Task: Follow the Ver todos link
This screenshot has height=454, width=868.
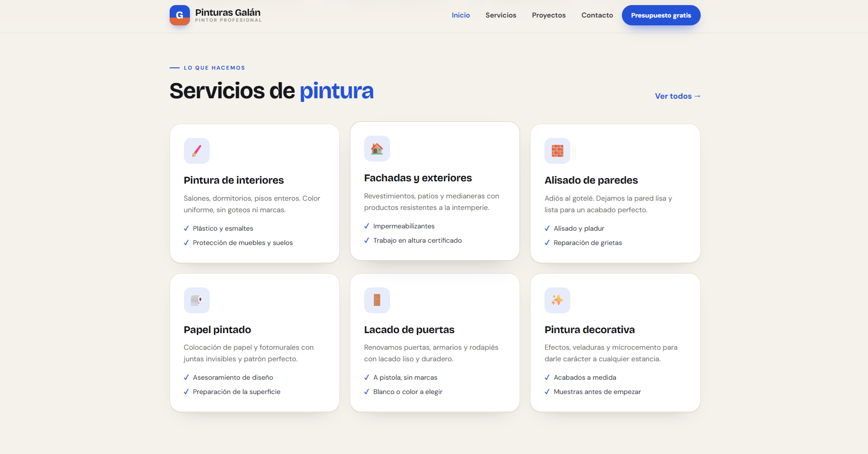Action: (x=678, y=96)
